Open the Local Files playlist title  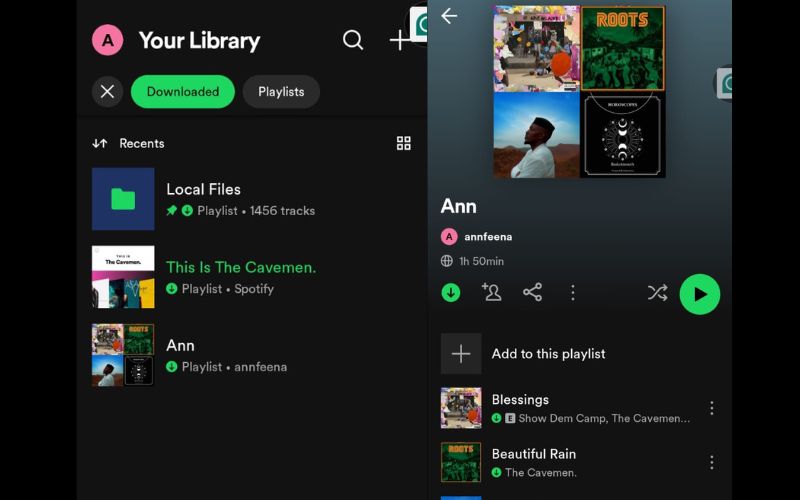[204, 189]
